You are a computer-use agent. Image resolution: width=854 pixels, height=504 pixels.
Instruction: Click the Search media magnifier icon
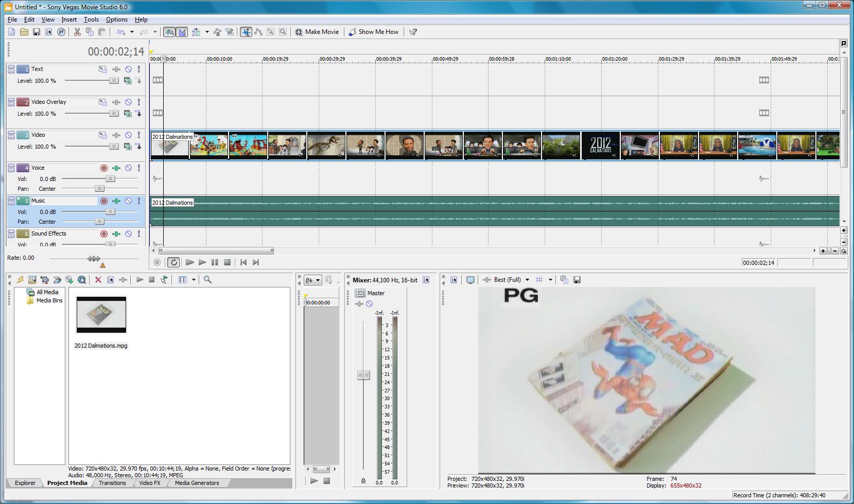tap(207, 280)
